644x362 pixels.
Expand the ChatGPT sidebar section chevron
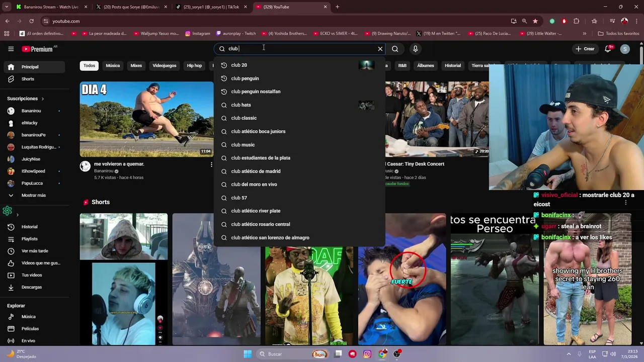17,215
